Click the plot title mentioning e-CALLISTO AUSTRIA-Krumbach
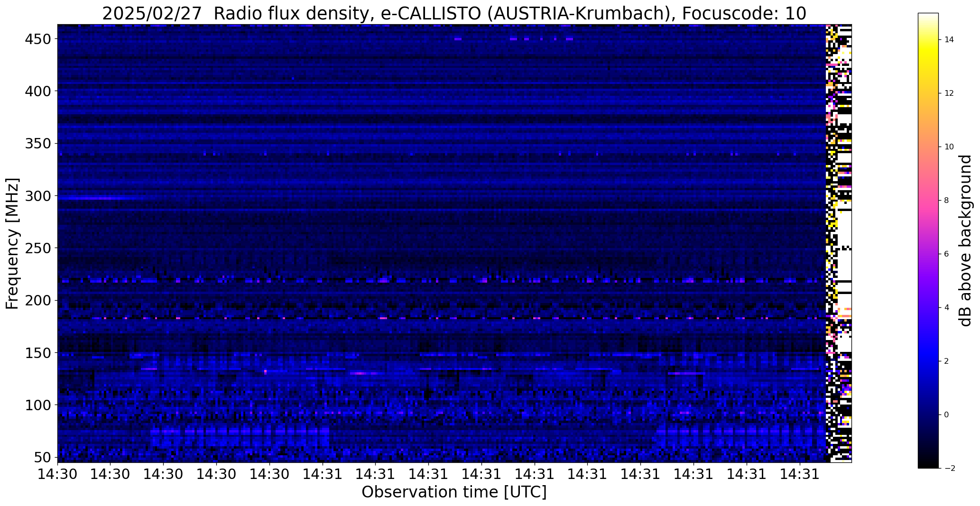The image size is (980, 506). (x=454, y=14)
